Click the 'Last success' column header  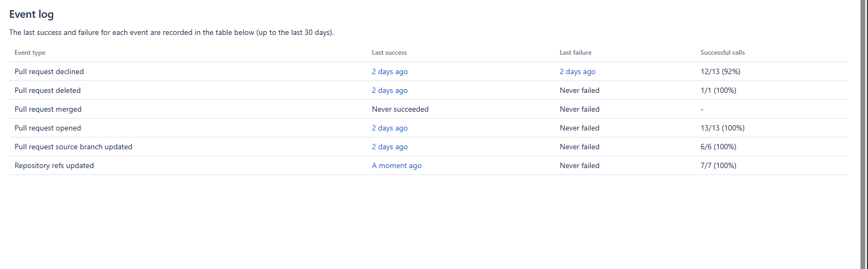389,53
